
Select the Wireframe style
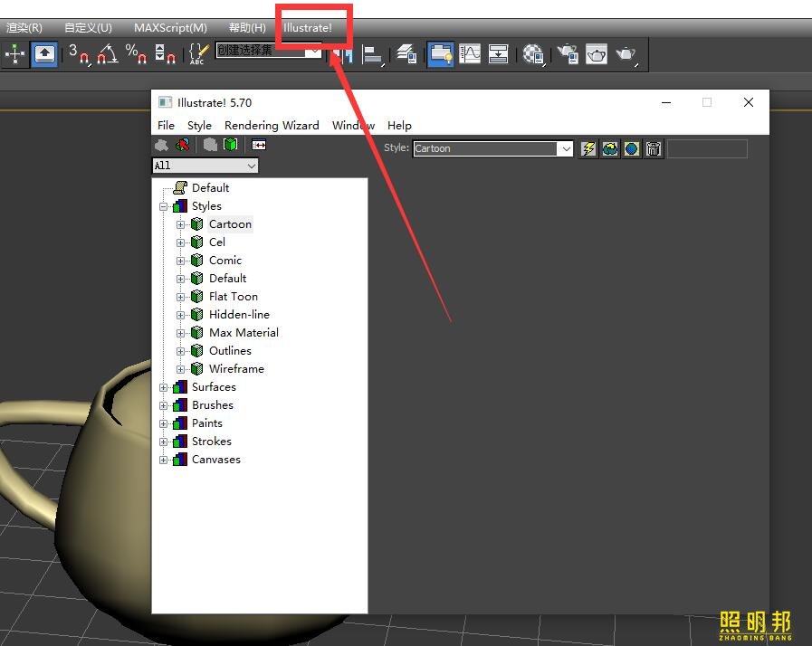(x=236, y=369)
